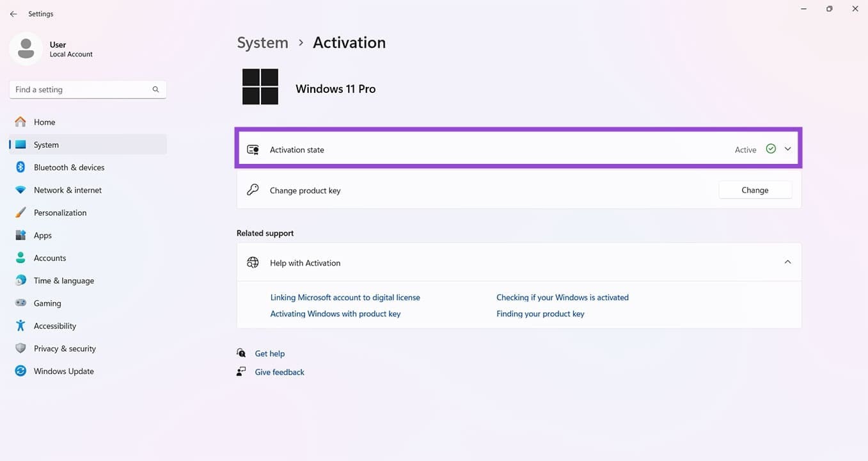Click the User Local Account name
Screen dimensions: 868x461
[71, 49]
